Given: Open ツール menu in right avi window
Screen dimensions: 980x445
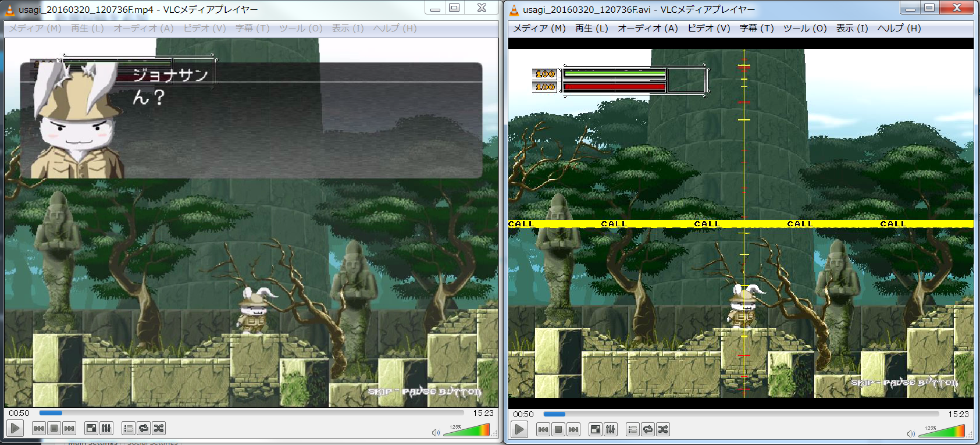Looking at the screenshot, I should tap(805, 28).
